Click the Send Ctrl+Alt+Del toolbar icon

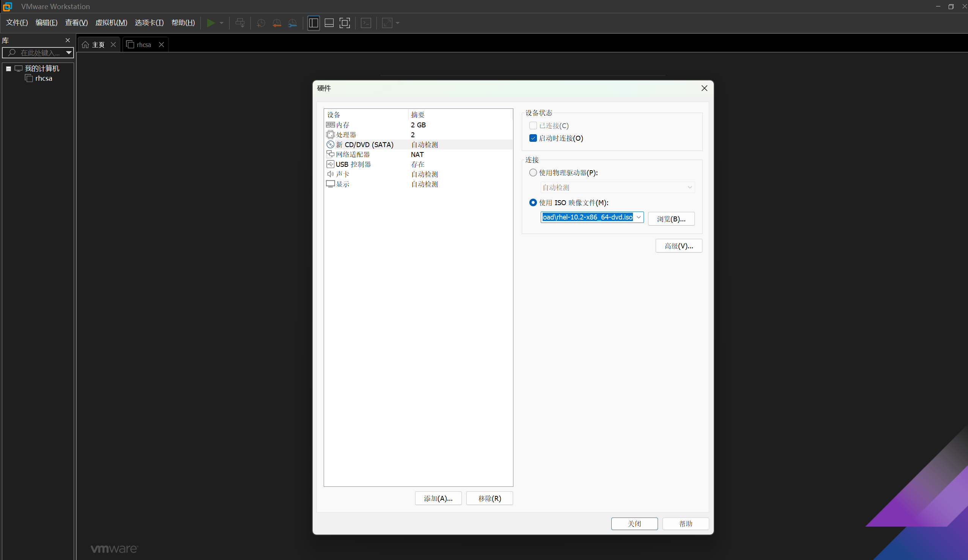point(240,23)
